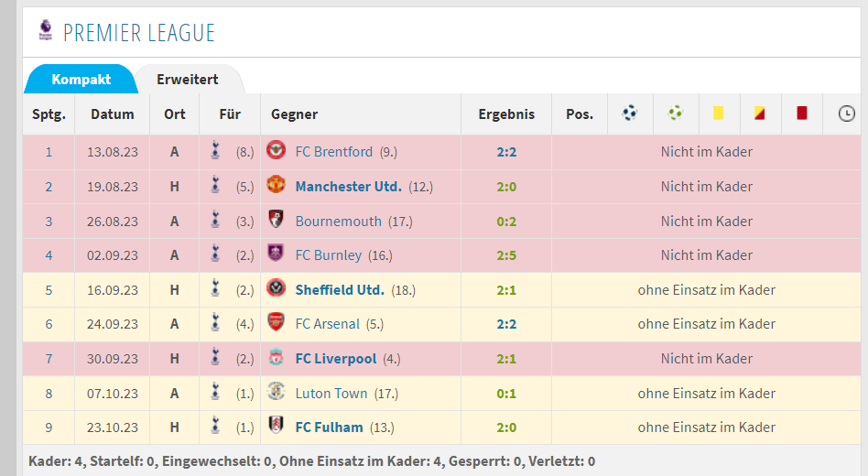Open the FC Arsenal team link
Viewport: 868px width, 476px height.
click(327, 324)
